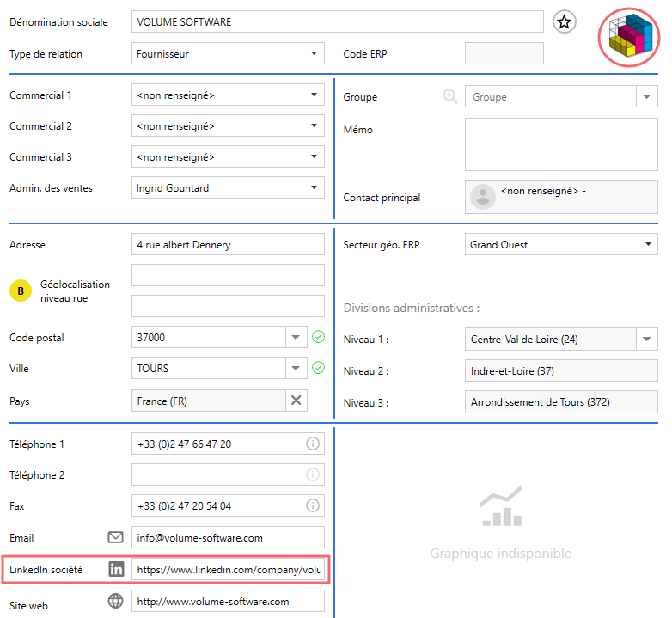Click the Téléphone 1 number field
672x618 pixels.
[217, 444]
